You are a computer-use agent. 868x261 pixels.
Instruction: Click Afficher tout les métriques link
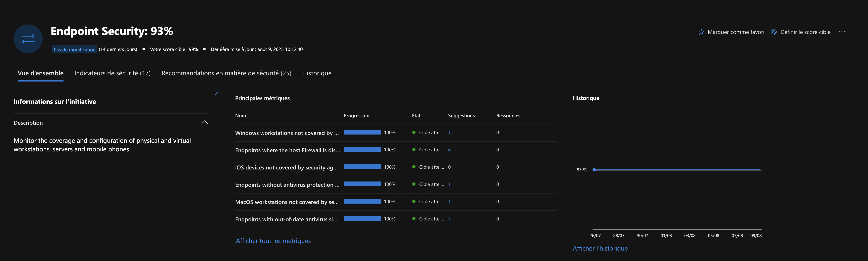point(273,241)
